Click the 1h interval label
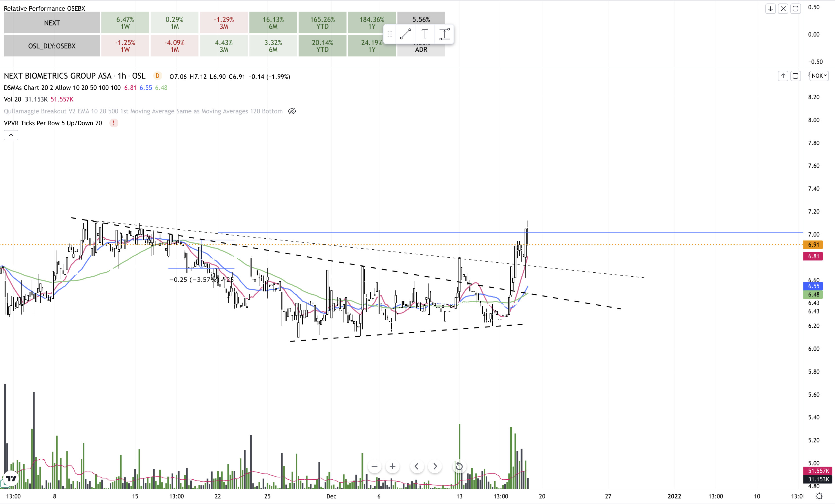 [122, 76]
